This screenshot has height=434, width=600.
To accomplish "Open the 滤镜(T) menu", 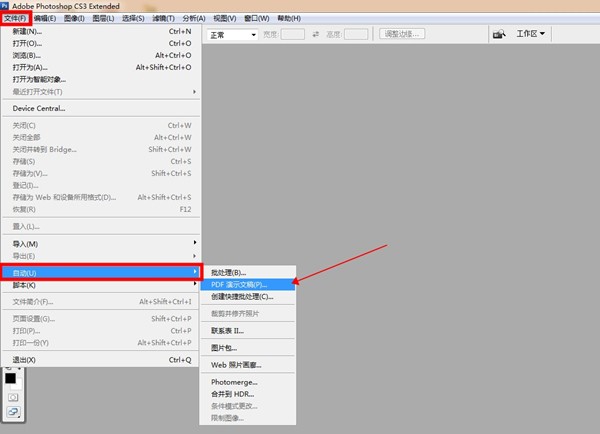I will [163, 18].
